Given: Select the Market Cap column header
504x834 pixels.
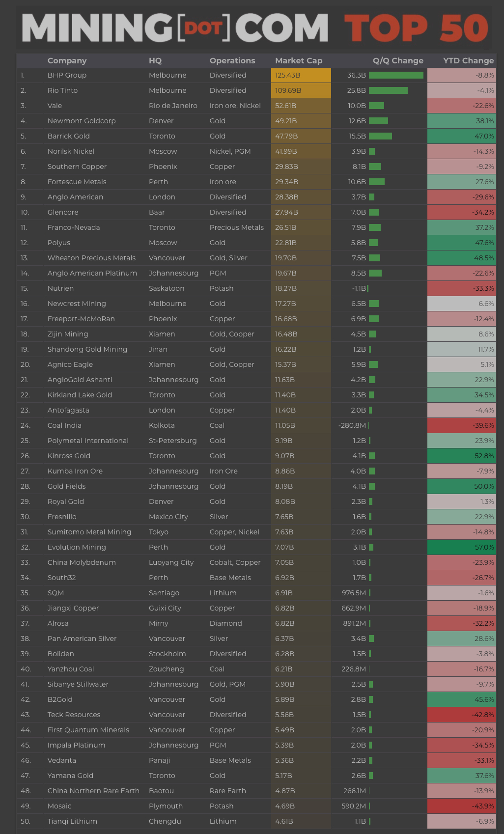Looking at the screenshot, I should tap(299, 60).
